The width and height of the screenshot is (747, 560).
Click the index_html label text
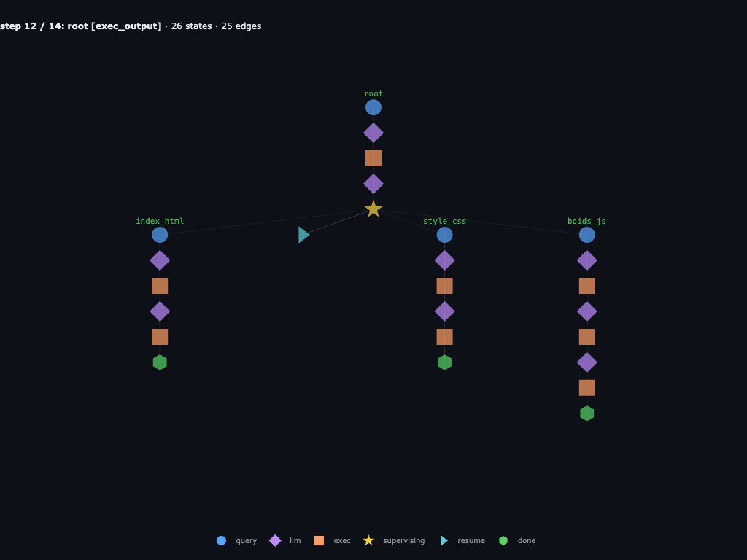(160, 221)
